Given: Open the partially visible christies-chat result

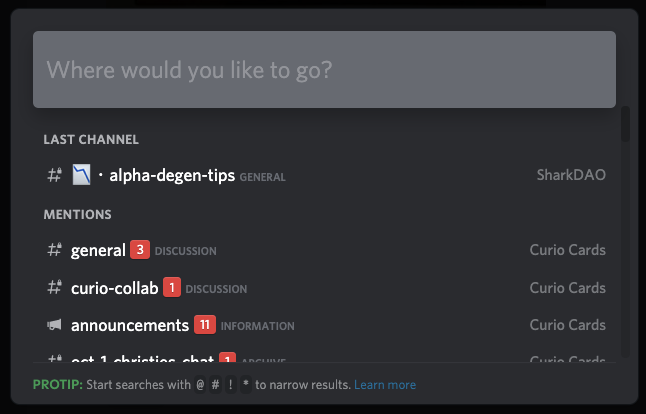Looking at the screenshot, I should (326, 357).
